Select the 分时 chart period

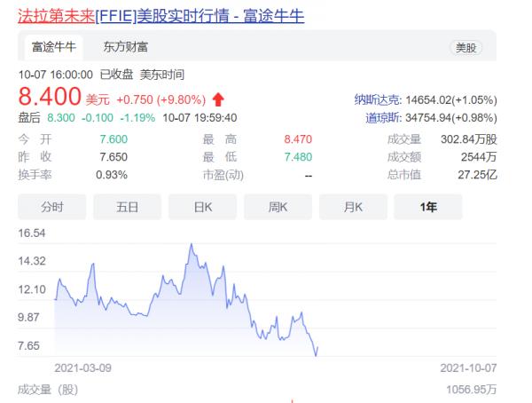[52, 207]
